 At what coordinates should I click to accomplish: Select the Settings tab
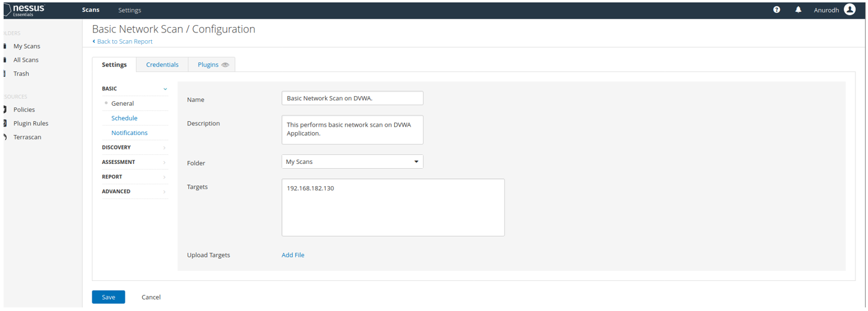click(115, 64)
